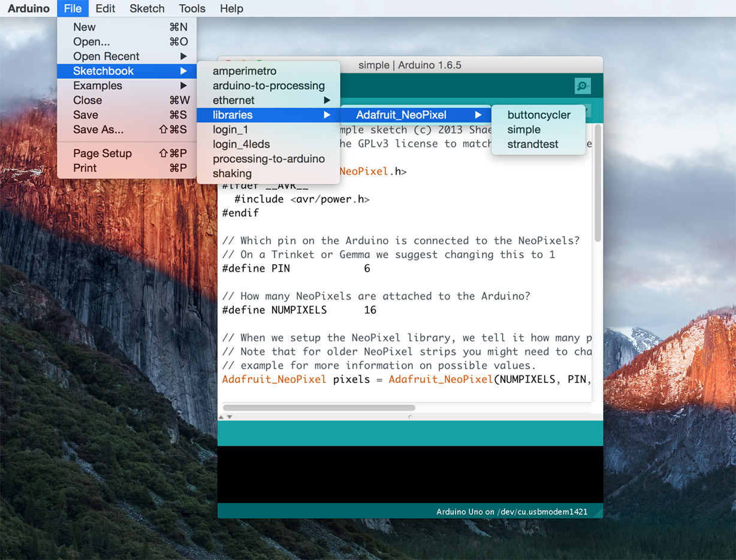Choose Save from the File menu
Viewport: 736px width, 560px height.
pos(127,115)
